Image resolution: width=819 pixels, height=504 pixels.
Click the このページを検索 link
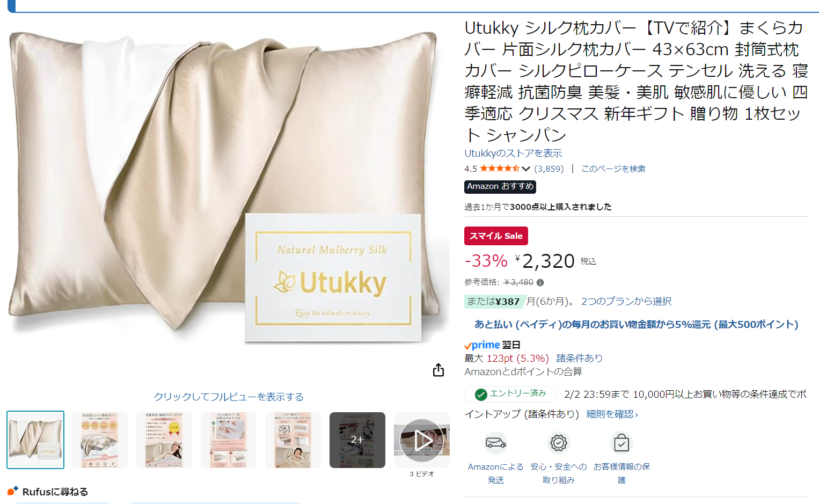point(613,169)
